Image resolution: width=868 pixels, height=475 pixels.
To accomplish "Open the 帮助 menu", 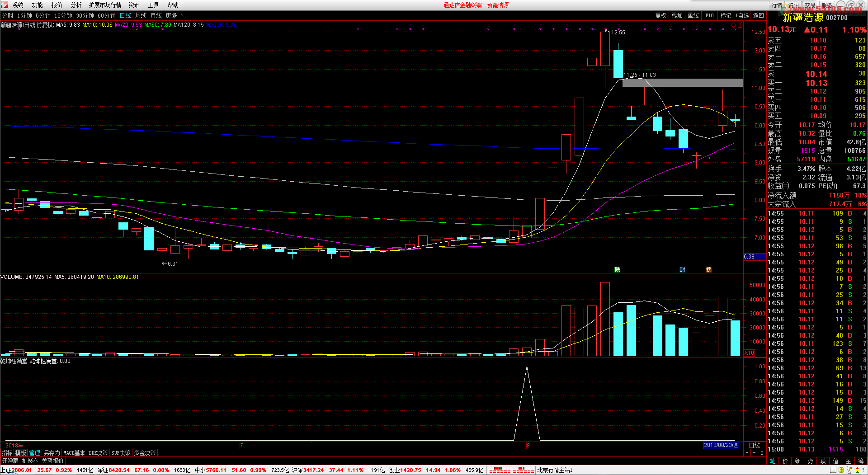I will point(173,5).
